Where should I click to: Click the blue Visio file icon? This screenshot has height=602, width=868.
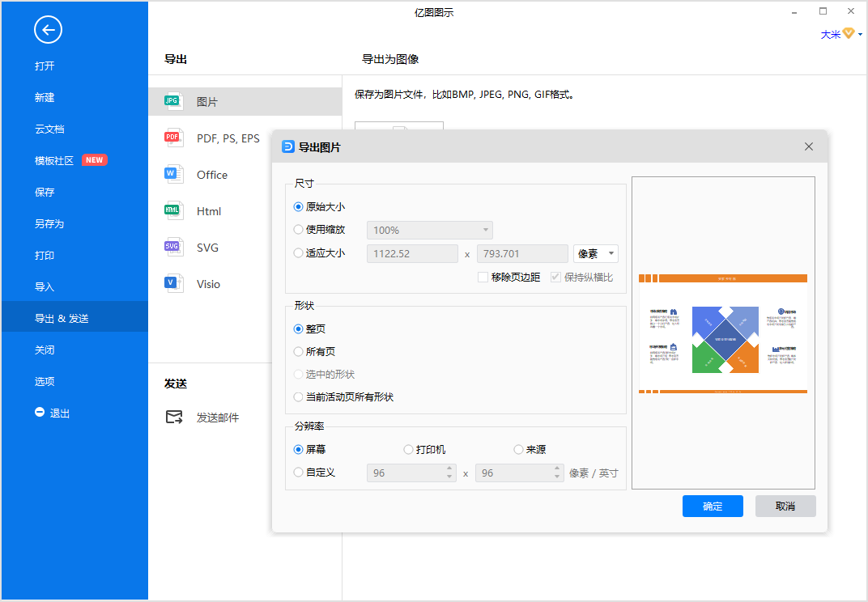click(173, 284)
